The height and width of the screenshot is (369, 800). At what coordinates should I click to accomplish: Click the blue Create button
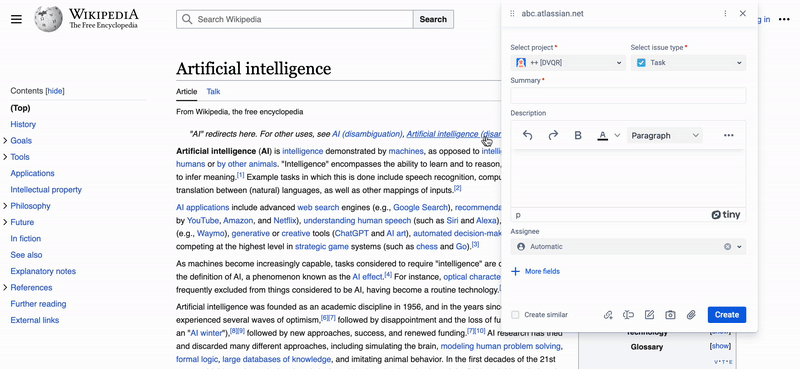click(727, 315)
